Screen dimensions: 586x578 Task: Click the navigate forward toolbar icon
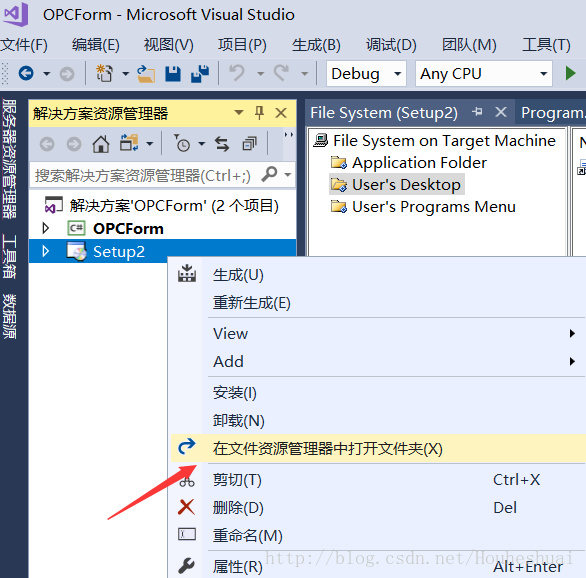[67, 74]
